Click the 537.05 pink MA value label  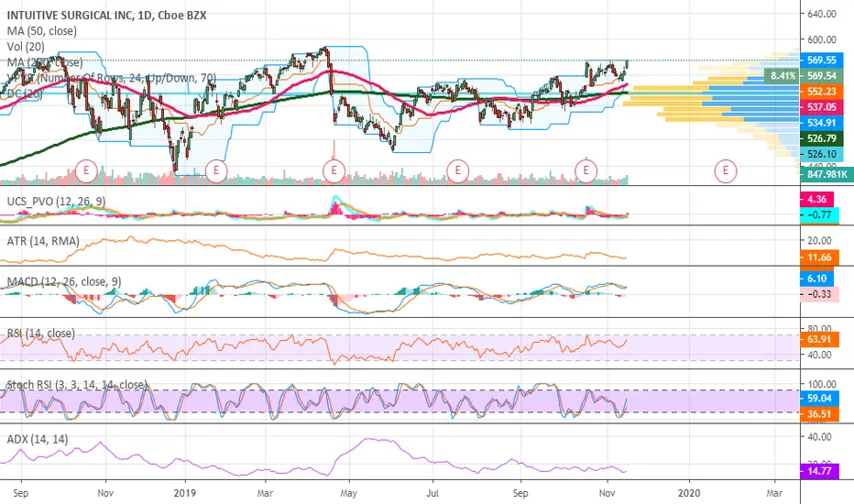click(821, 107)
